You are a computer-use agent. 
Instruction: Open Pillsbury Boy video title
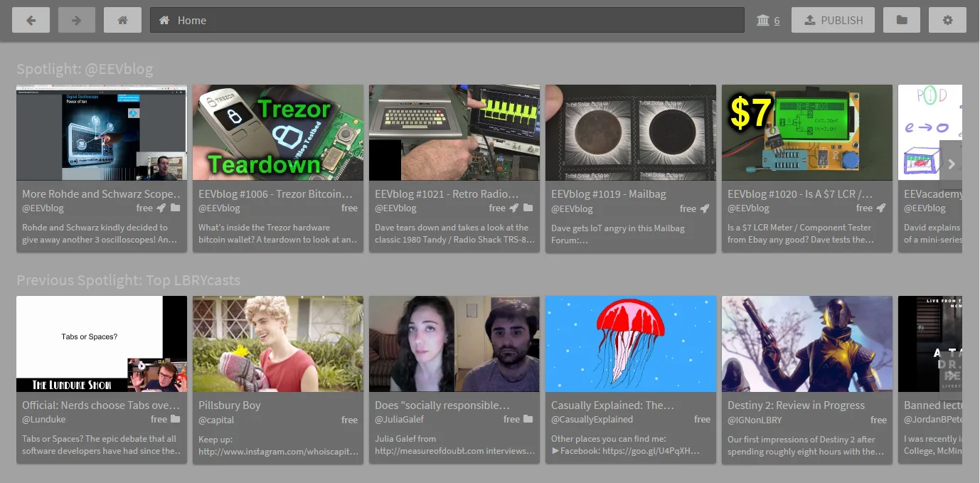coord(230,405)
